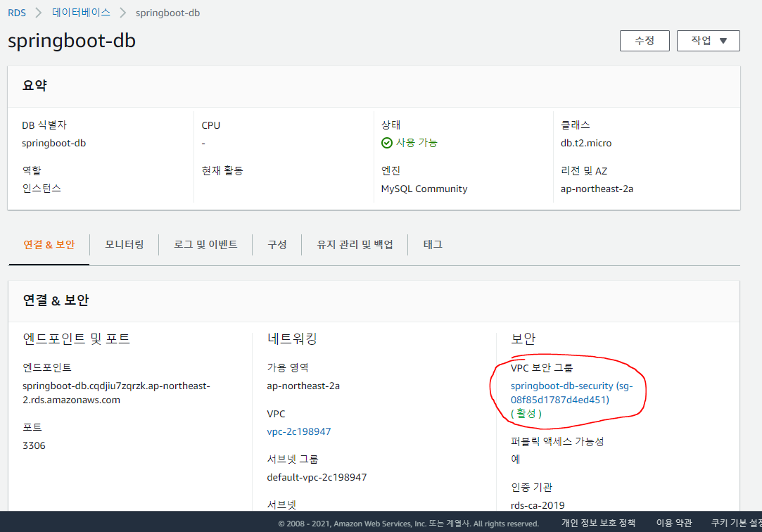Click the endpoint address text
Image resolution: width=762 pixels, height=532 pixels.
116,393
